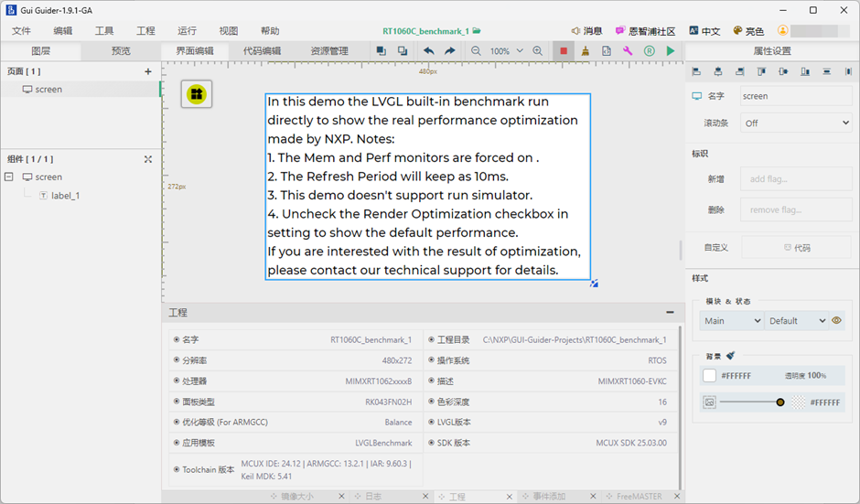
Task: Select the screen page in the pages list
Action: point(81,89)
